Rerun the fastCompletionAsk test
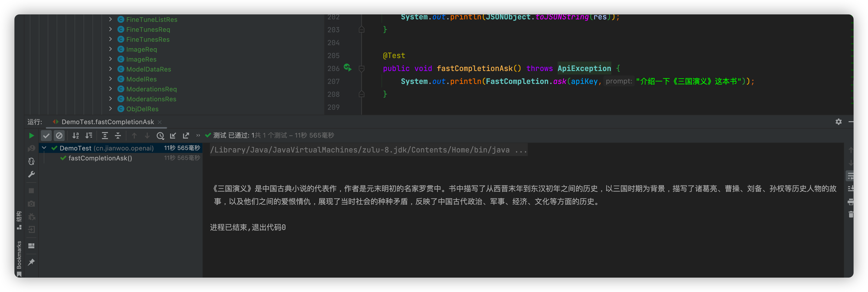Image resolution: width=868 pixels, height=292 pixels. point(31,136)
